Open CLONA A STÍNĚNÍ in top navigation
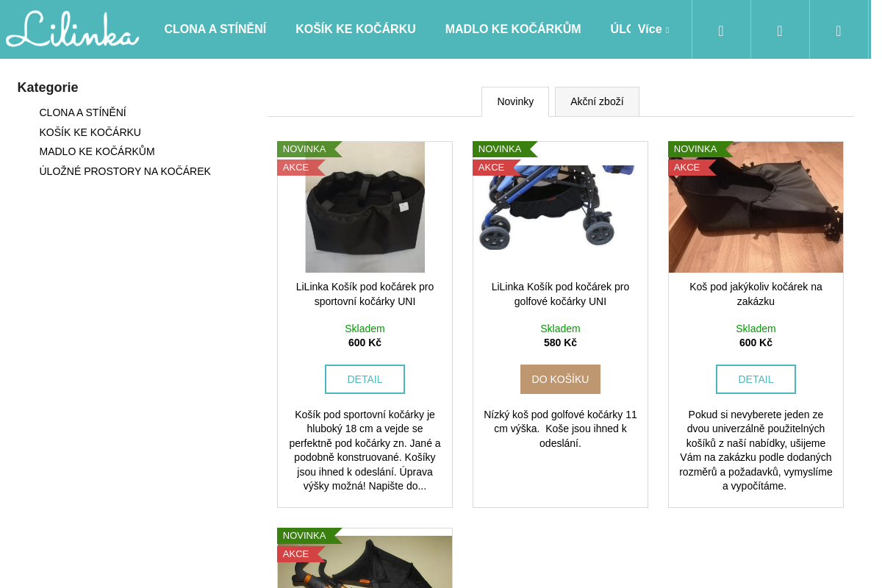Viewport: 882px width, 588px height. [x=215, y=29]
